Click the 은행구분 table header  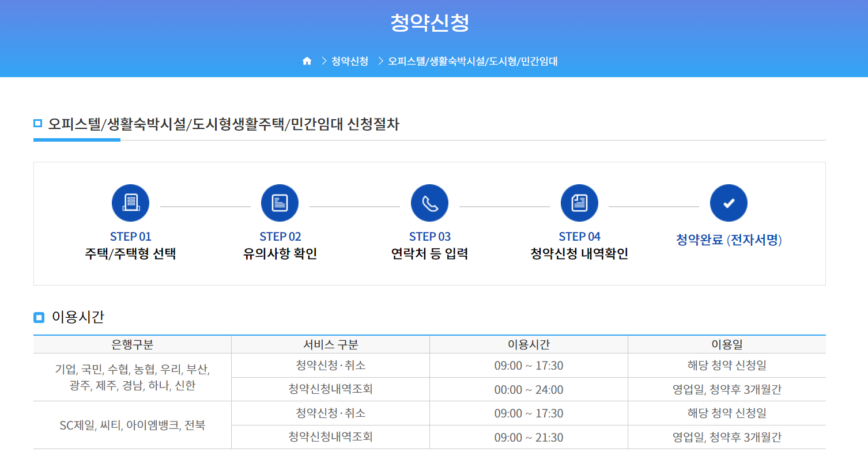pos(132,344)
